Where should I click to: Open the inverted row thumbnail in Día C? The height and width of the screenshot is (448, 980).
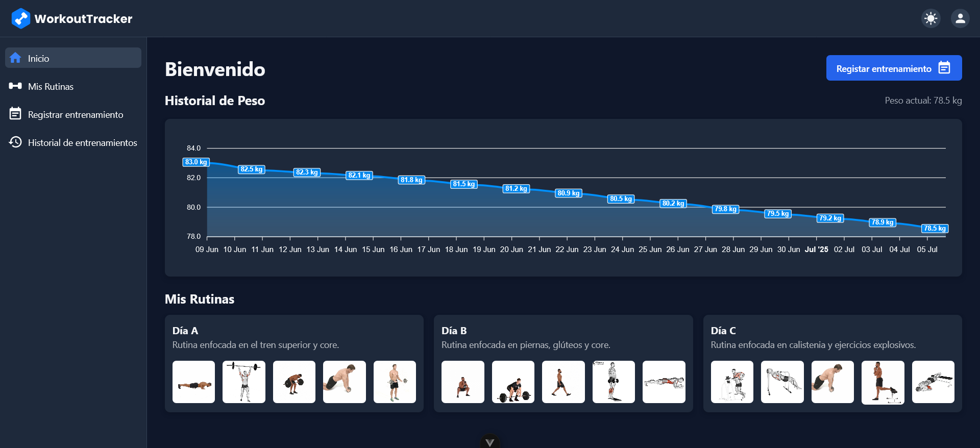(782, 382)
